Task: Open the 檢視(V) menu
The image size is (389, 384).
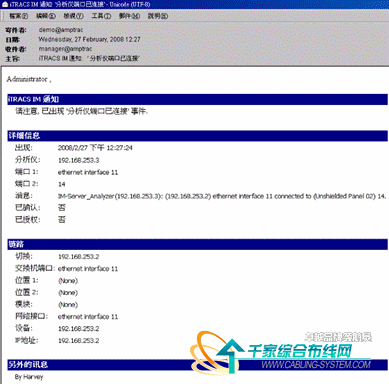Action: pos(73,16)
